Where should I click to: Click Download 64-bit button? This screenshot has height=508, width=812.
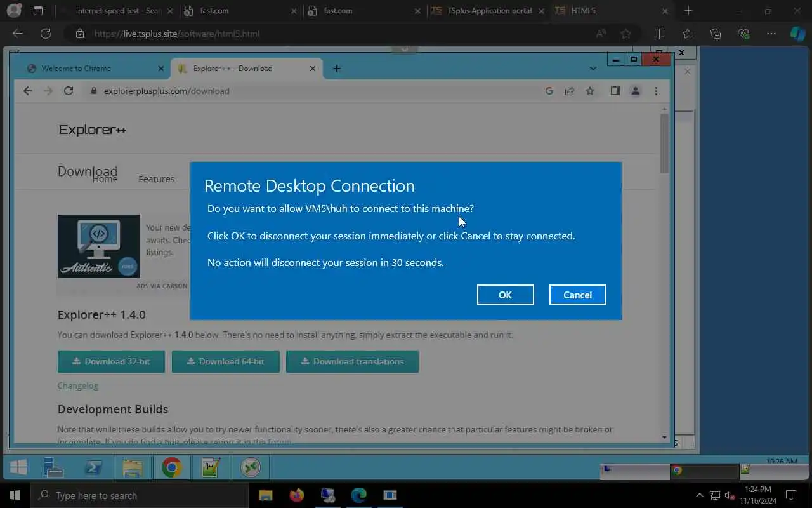coord(225,361)
